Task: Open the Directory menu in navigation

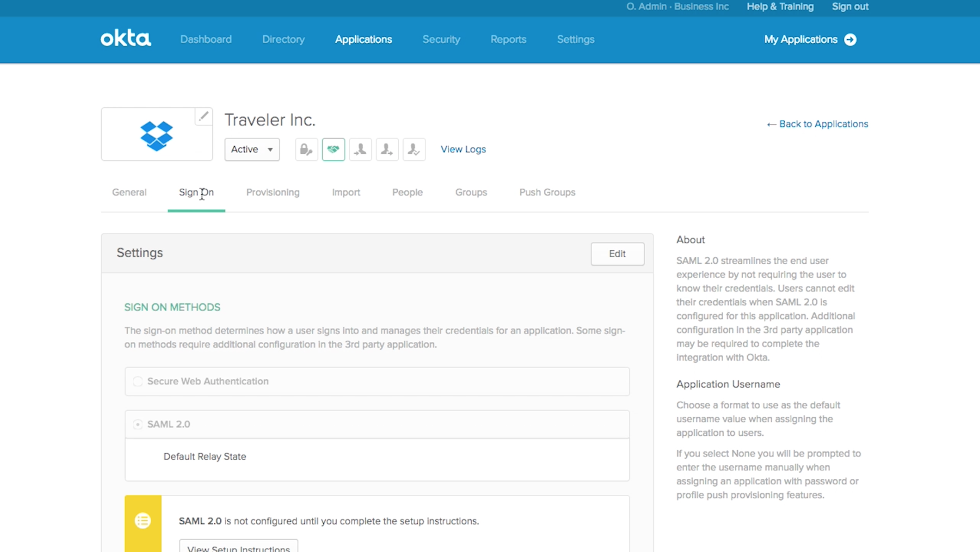Action: (283, 40)
